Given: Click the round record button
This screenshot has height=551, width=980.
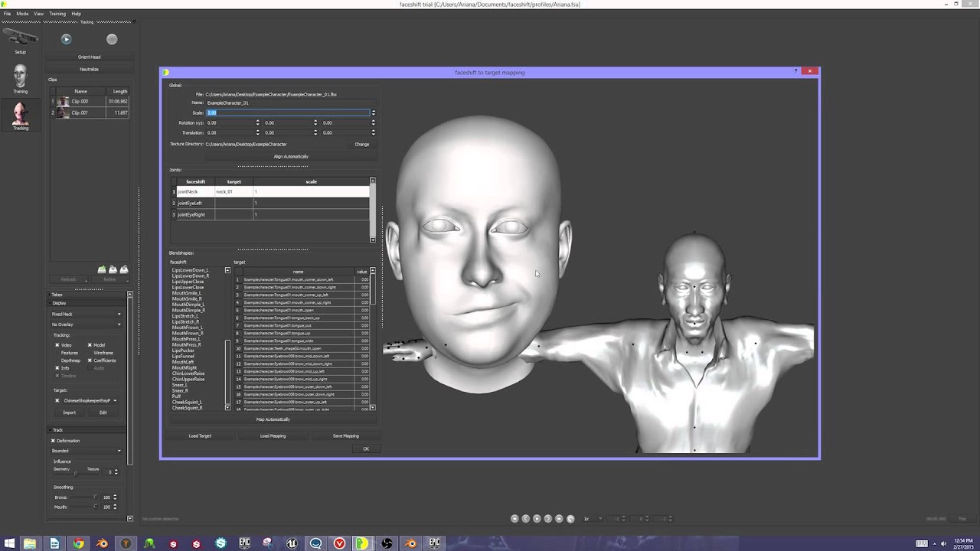Looking at the screenshot, I should tap(112, 39).
